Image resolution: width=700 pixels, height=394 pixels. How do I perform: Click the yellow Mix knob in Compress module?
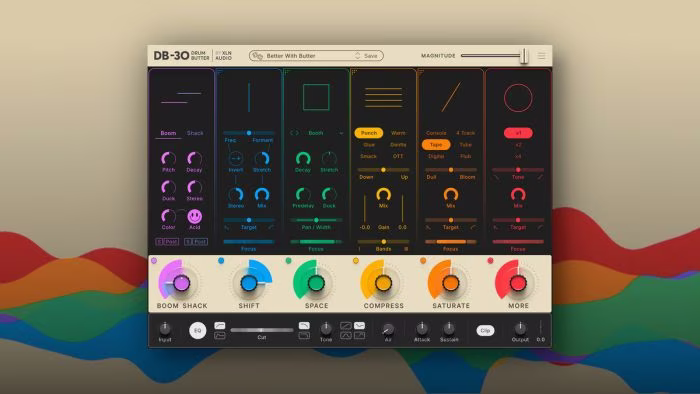click(x=383, y=194)
